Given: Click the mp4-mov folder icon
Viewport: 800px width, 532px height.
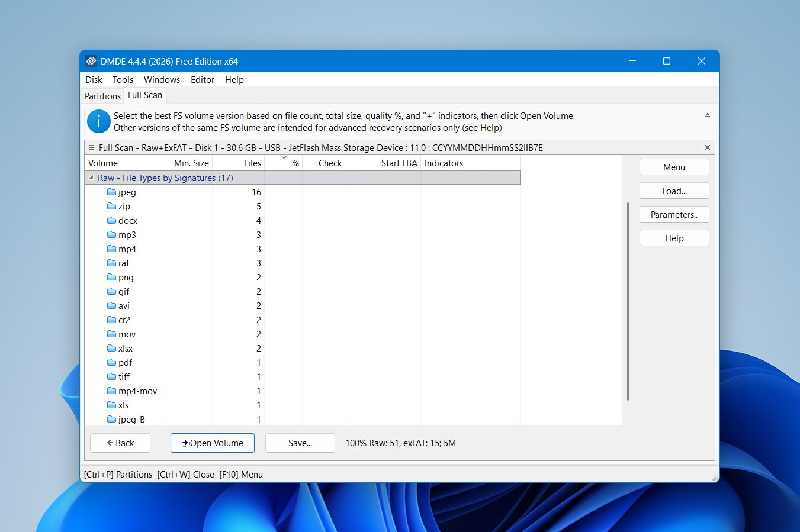Looking at the screenshot, I should (111, 391).
